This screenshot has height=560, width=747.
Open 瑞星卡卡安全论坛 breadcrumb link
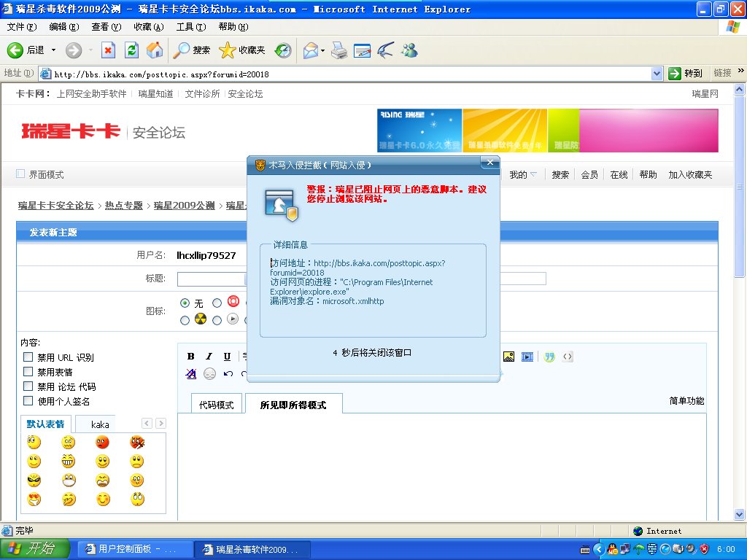tap(55, 205)
